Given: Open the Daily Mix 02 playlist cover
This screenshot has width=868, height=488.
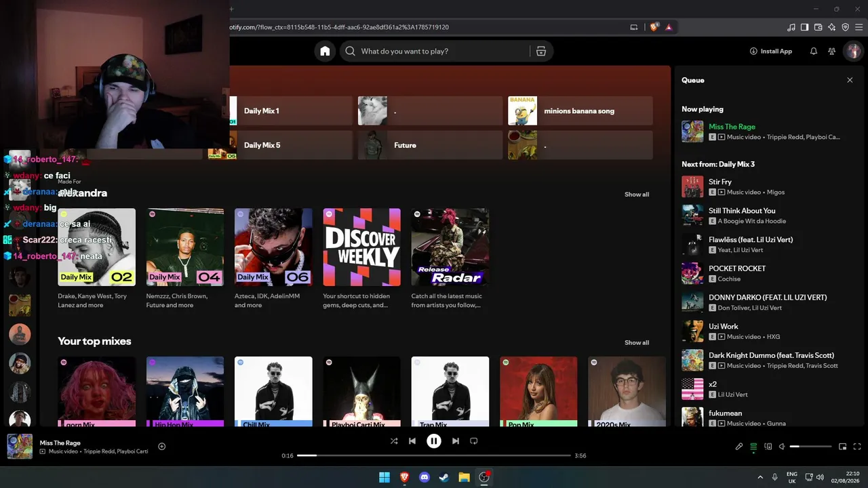Looking at the screenshot, I should point(96,247).
